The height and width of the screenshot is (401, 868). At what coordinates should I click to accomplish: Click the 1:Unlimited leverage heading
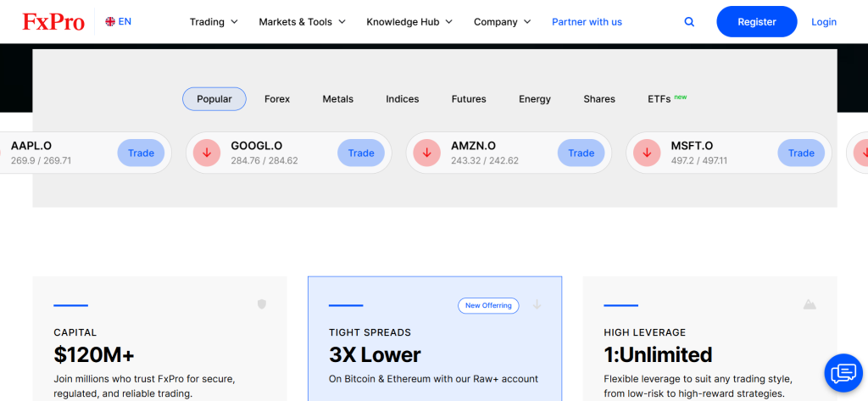(x=658, y=354)
